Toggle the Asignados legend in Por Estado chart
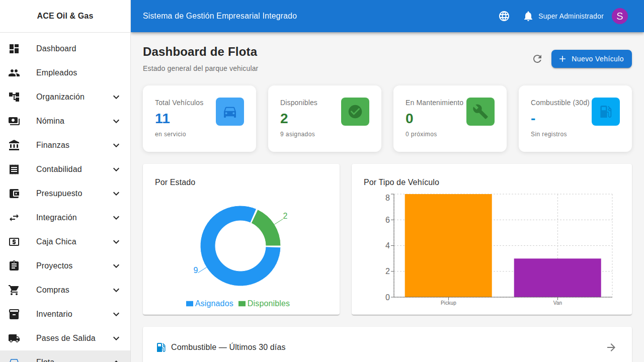The width and height of the screenshot is (644, 362). pyautogui.click(x=210, y=303)
